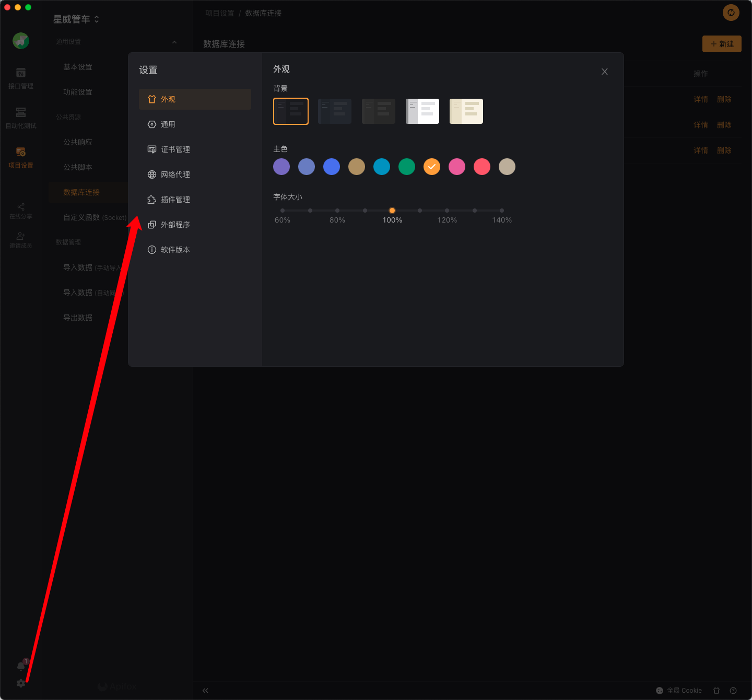Image resolution: width=752 pixels, height=700 pixels.
Task: Click the help question mark icon
Action: [x=733, y=691]
